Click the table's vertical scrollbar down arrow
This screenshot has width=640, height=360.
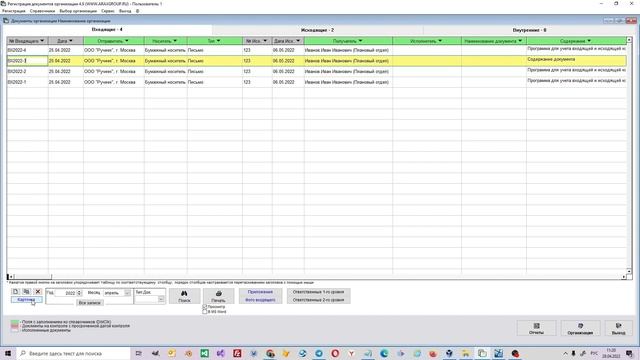coord(629,271)
